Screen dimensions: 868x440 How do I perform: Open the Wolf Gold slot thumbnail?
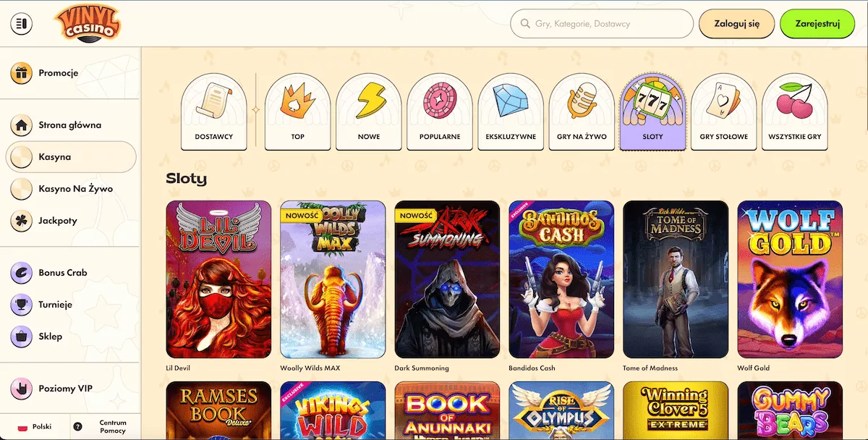[790, 279]
